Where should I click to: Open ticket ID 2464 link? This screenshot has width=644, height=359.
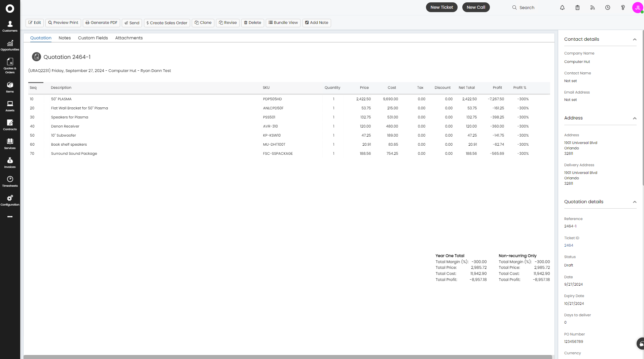(x=569, y=245)
